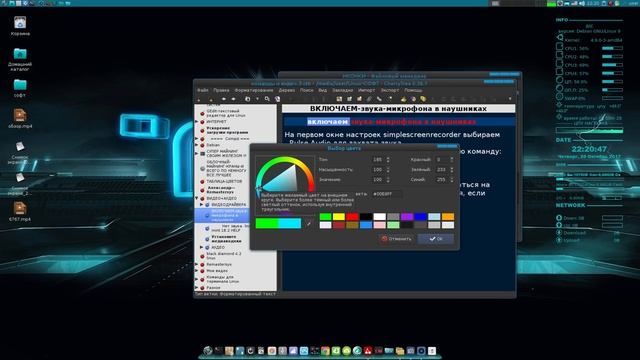Expand the Разное tree node
This screenshot has height=360, width=640.
[x=197, y=288]
